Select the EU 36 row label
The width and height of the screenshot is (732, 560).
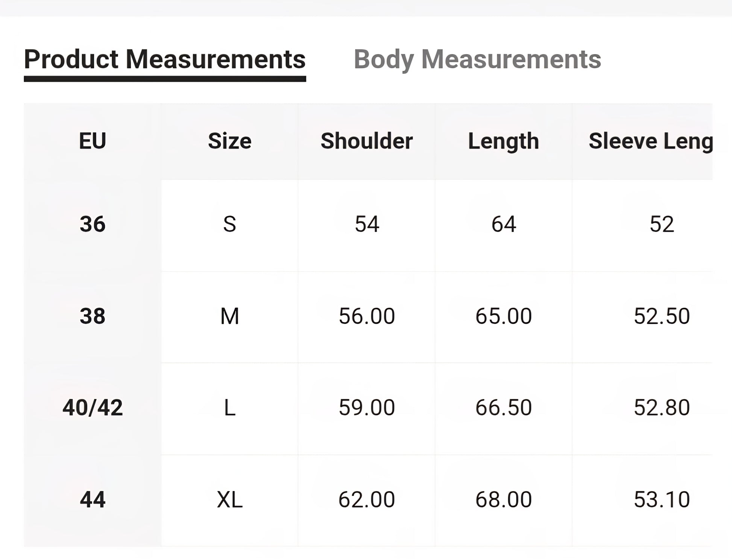93,224
